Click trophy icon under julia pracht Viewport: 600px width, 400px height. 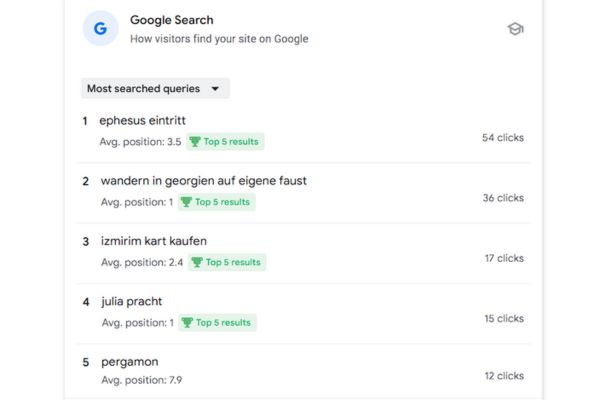pyautogui.click(x=187, y=322)
